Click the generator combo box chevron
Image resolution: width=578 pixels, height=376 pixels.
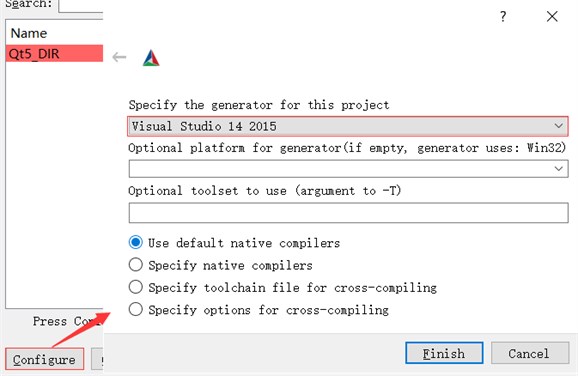[558, 126]
